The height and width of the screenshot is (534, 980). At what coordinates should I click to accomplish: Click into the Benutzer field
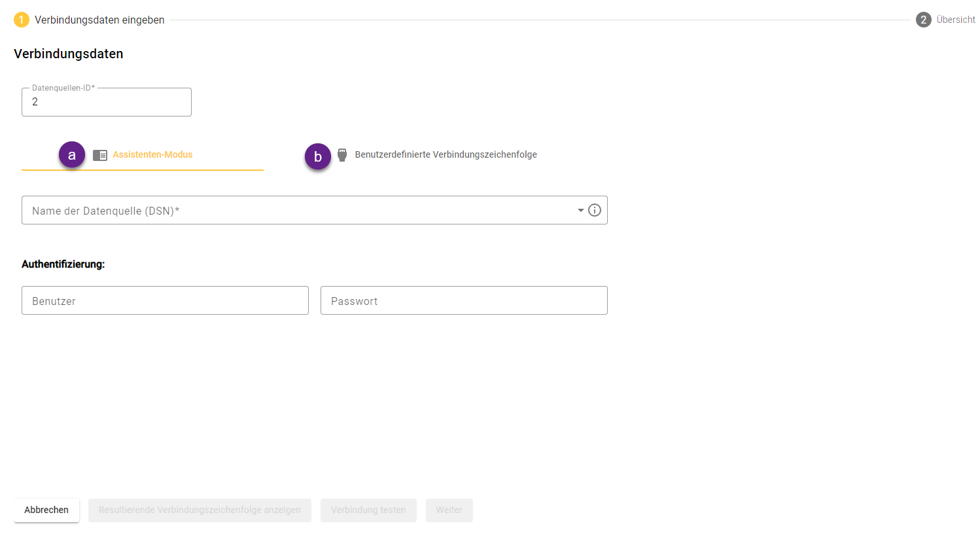coord(165,301)
